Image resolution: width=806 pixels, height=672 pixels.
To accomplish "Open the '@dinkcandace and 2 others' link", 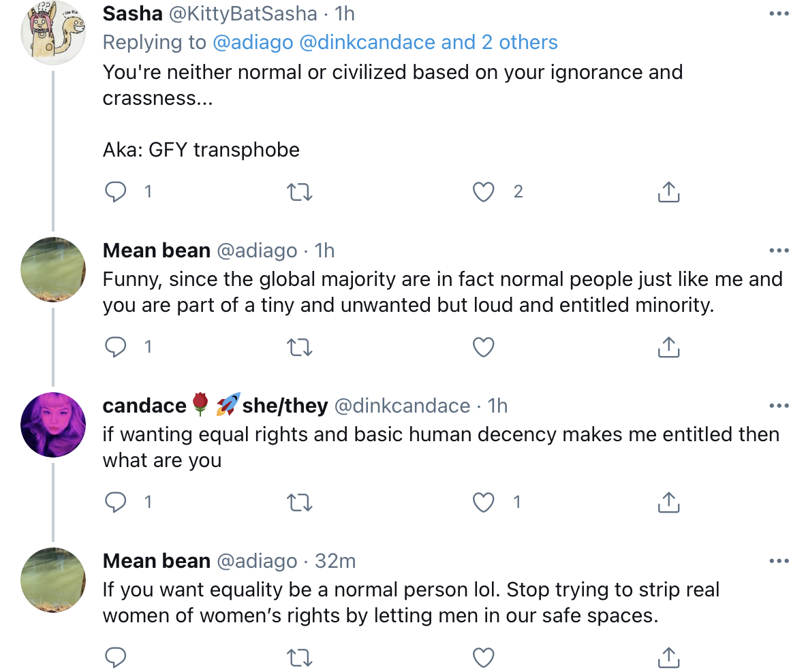I will (428, 43).
